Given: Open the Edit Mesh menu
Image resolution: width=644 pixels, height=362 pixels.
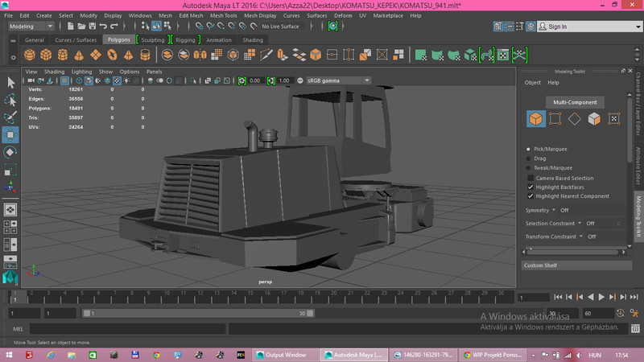Looking at the screenshot, I should [x=191, y=15].
